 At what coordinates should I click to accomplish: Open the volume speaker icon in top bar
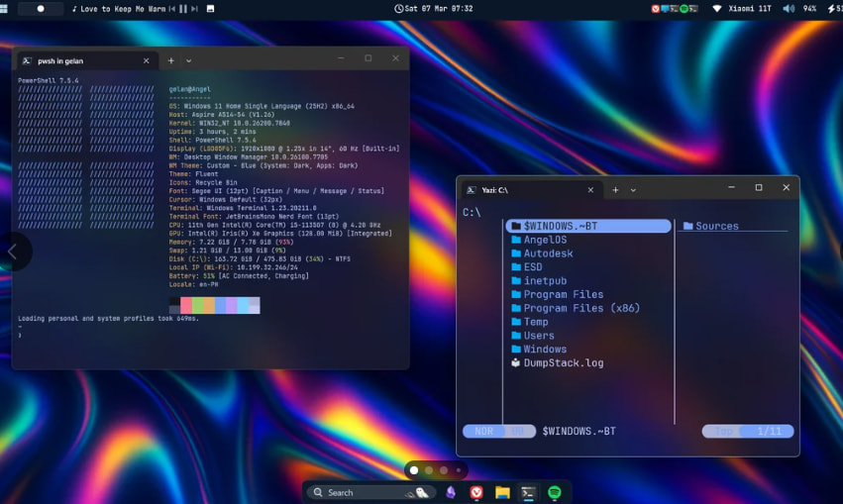point(789,8)
